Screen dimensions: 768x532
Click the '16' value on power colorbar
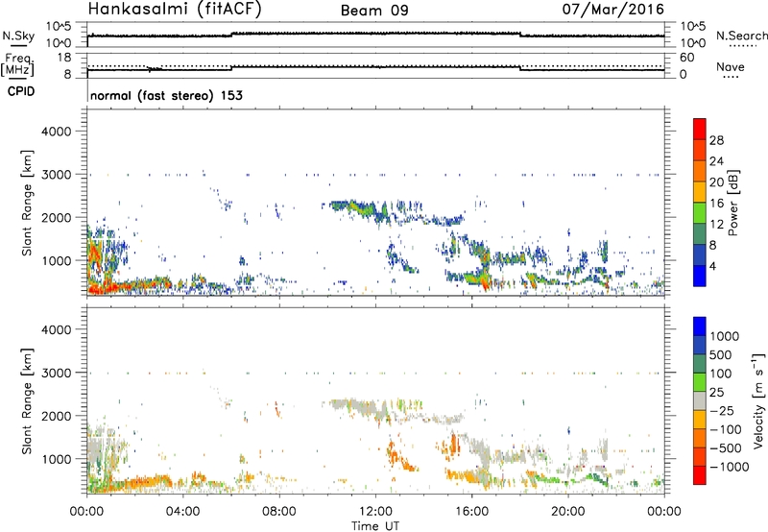716,204
